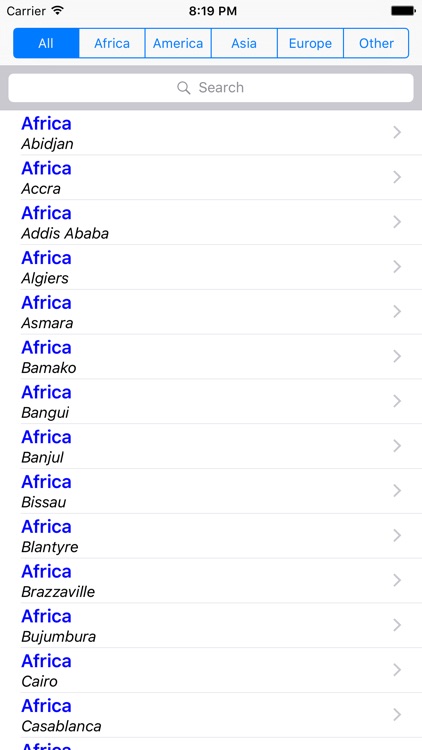
Task: Select the Asia filter segment
Action: pos(244,43)
